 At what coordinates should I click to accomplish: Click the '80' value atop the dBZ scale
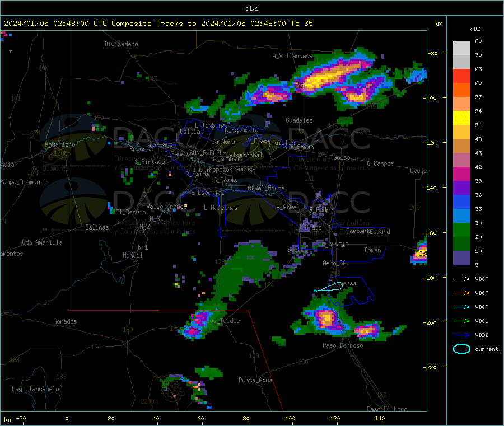[x=478, y=41]
